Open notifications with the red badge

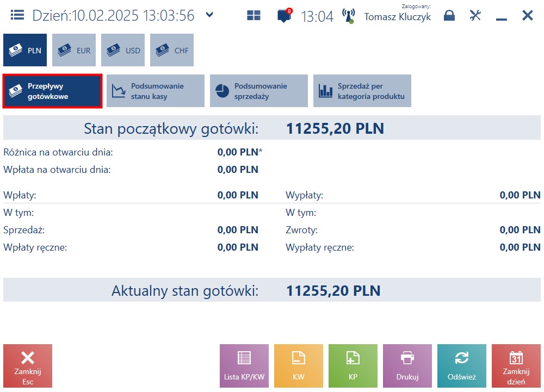(285, 16)
